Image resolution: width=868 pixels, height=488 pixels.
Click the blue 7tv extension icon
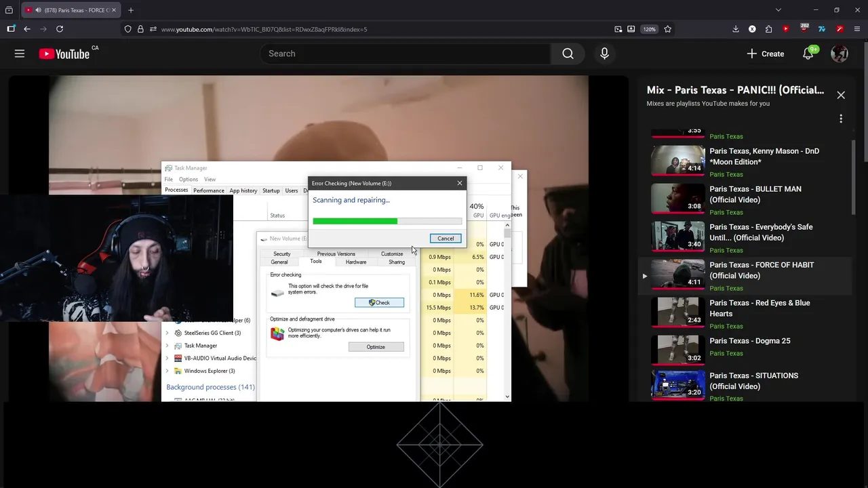click(x=822, y=29)
